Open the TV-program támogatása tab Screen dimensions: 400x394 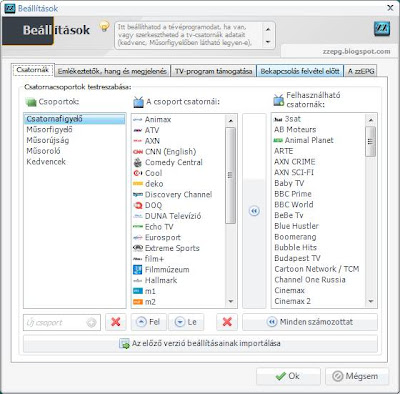coord(213,71)
